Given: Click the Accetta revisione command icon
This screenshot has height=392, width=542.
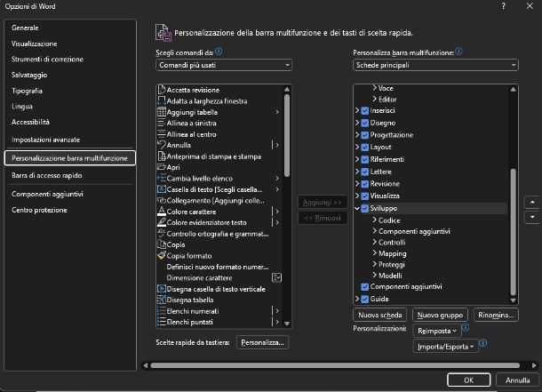Looking at the screenshot, I should pyautogui.click(x=162, y=90).
